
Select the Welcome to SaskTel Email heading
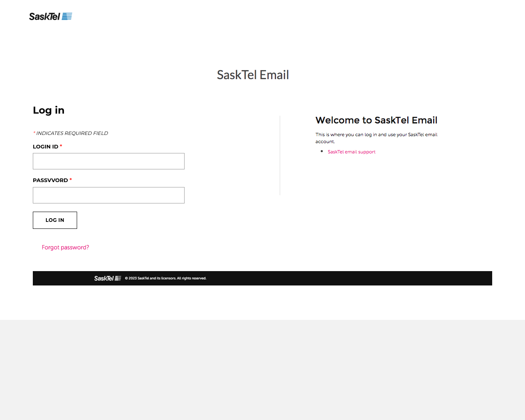coord(376,120)
